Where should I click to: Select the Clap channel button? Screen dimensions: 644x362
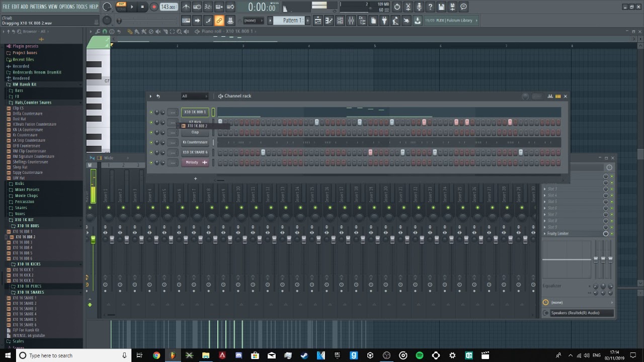pos(195,132)
